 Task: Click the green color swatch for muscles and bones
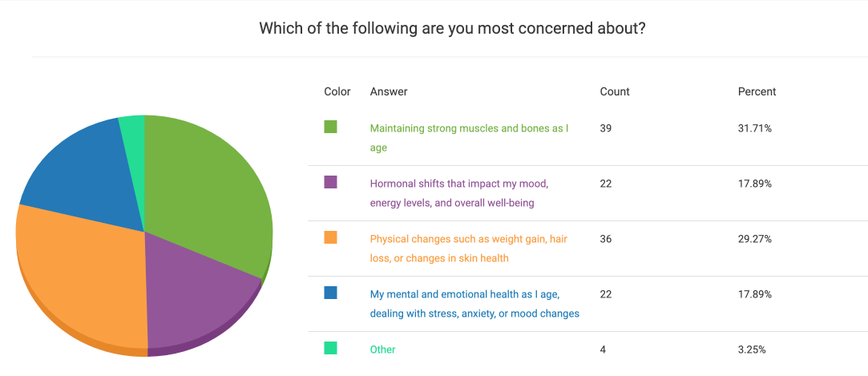330,127
